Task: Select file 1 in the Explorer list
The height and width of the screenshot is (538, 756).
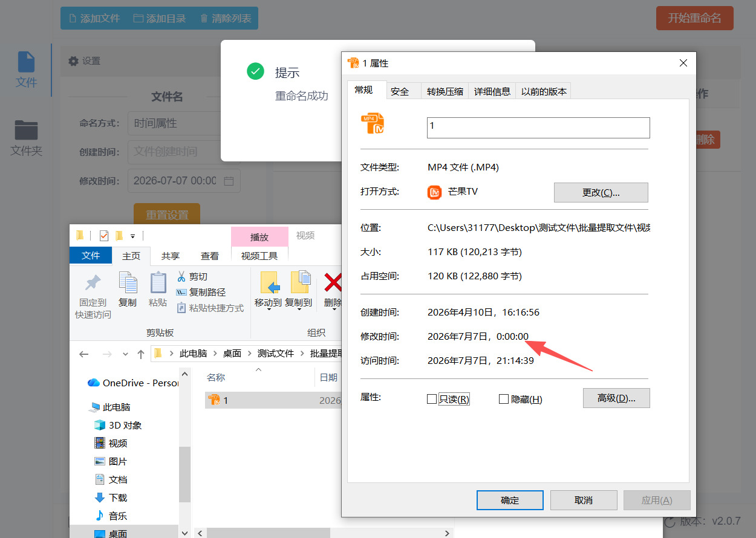Action: [x=273, y=400]
